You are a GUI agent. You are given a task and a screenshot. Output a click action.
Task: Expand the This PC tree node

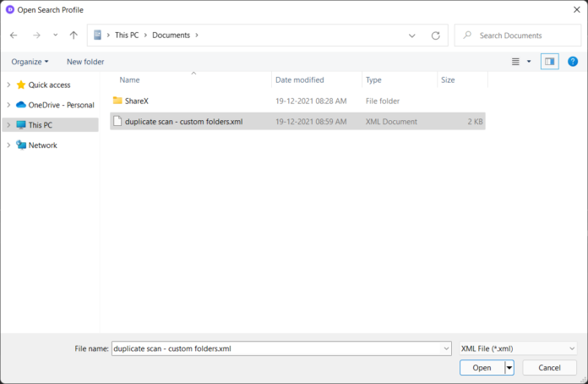(8, 125)
